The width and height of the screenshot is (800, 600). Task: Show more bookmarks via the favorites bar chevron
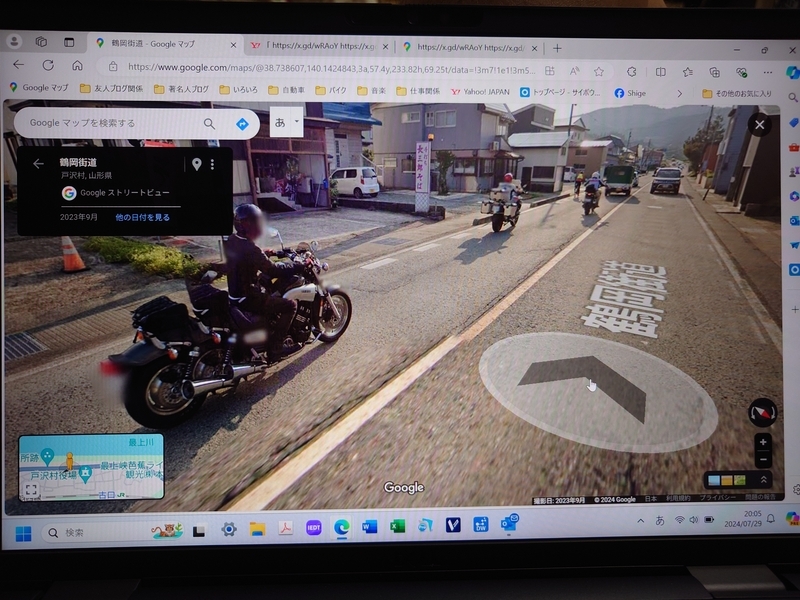pyautogui.click(x=680, y=93)
